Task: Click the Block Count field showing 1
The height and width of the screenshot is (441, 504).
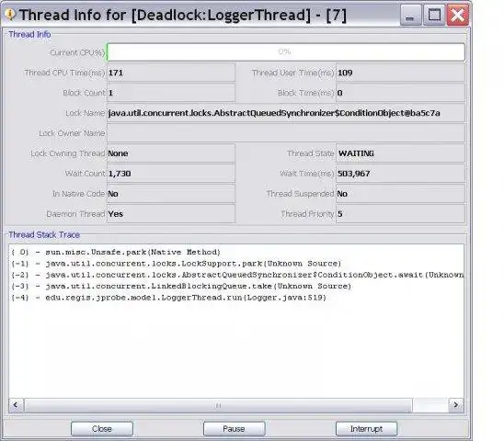Action: pos(171,93)
